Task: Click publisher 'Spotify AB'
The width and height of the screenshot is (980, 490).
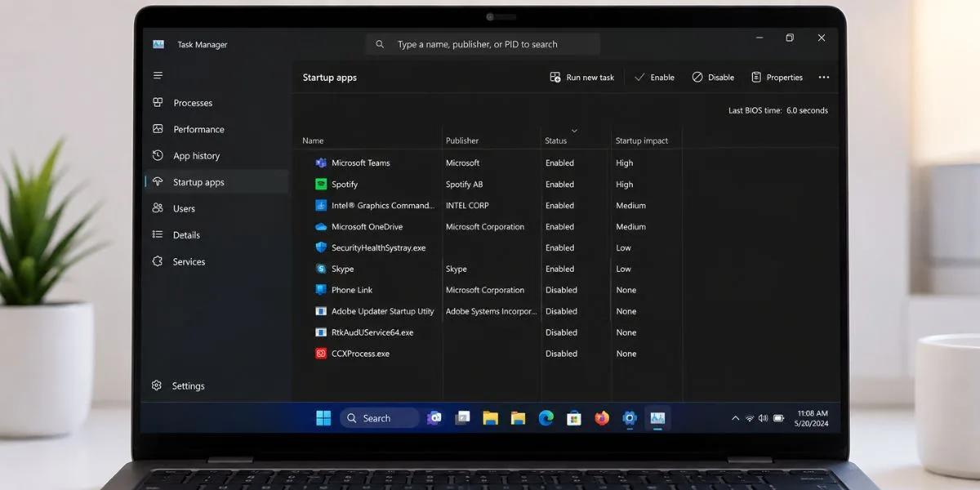Action: [464, 185]
